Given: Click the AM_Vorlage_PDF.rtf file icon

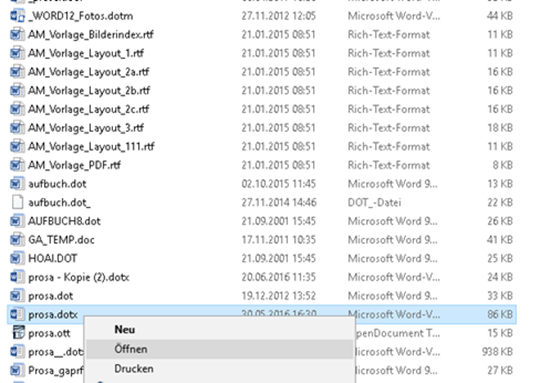Looking at the screenshot, I should coord(18,165).
